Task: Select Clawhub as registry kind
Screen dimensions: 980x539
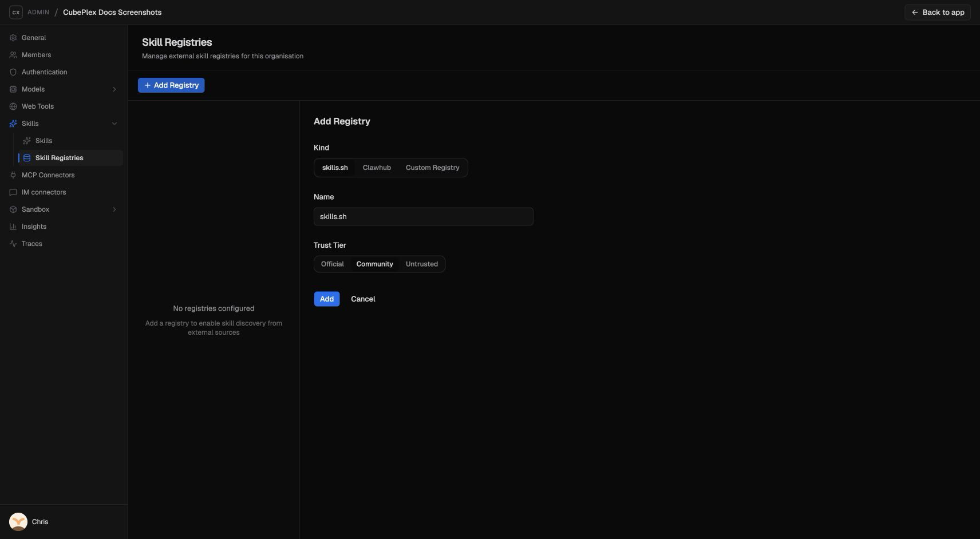Action: [377, 168]
